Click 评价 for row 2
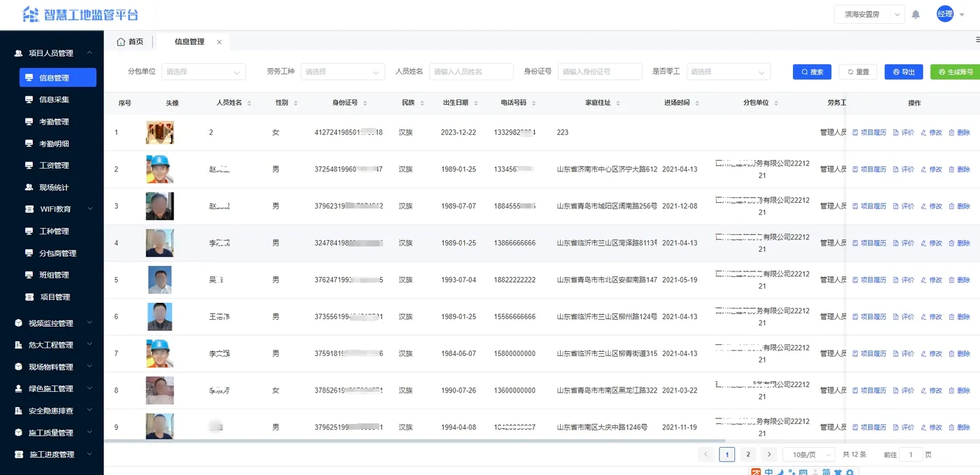Viewport: 980px width, 475px height. tap(904, 169)
